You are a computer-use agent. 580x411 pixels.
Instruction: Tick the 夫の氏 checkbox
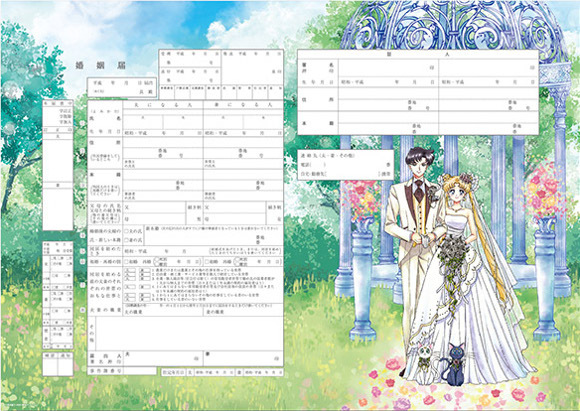point(127,231)
